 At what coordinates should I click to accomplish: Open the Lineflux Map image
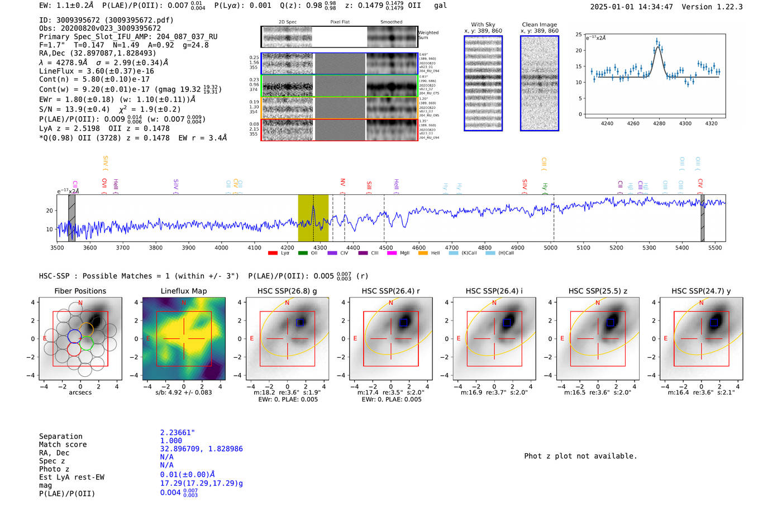184,339
